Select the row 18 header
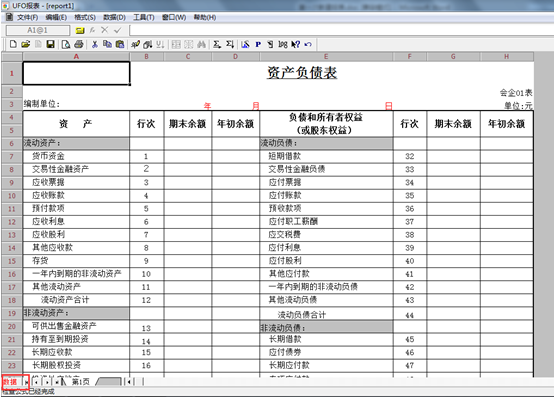The height and width of the screenshot is (398, 554). pyautogui.click(x=12, y=300)
